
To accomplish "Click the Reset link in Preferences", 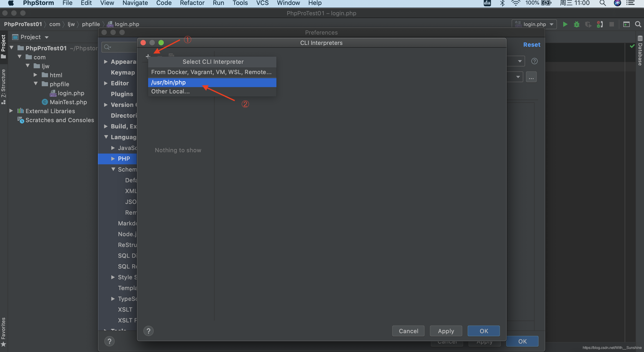I will pos(532,44).
